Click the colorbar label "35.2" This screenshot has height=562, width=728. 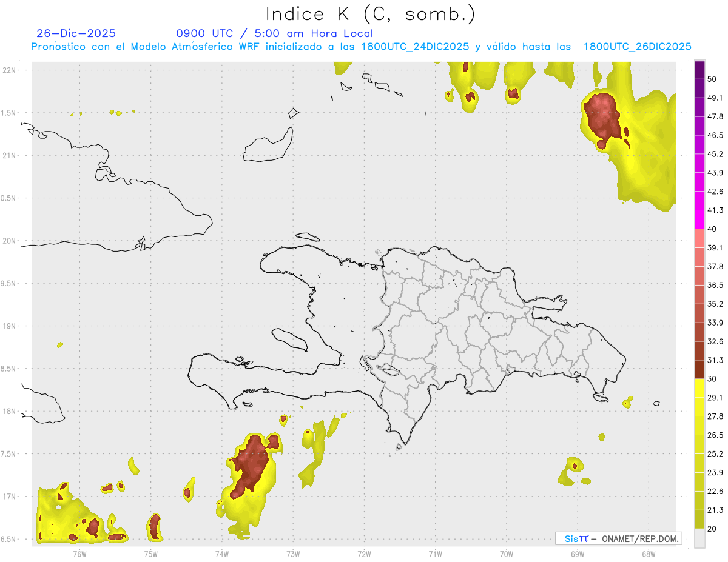pos(715,304)
